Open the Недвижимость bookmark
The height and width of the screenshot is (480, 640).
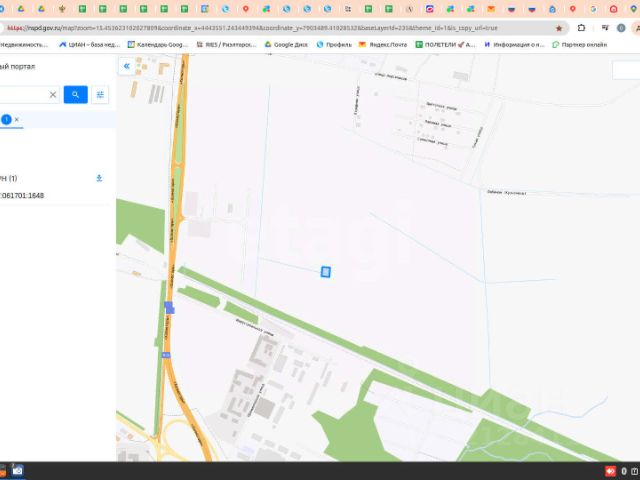[24, 44]
